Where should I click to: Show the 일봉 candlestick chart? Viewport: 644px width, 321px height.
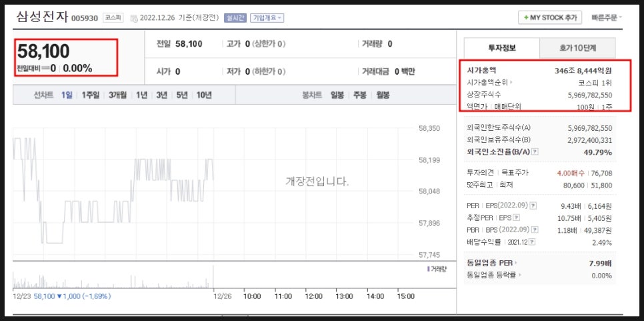[x=337, y=95]
